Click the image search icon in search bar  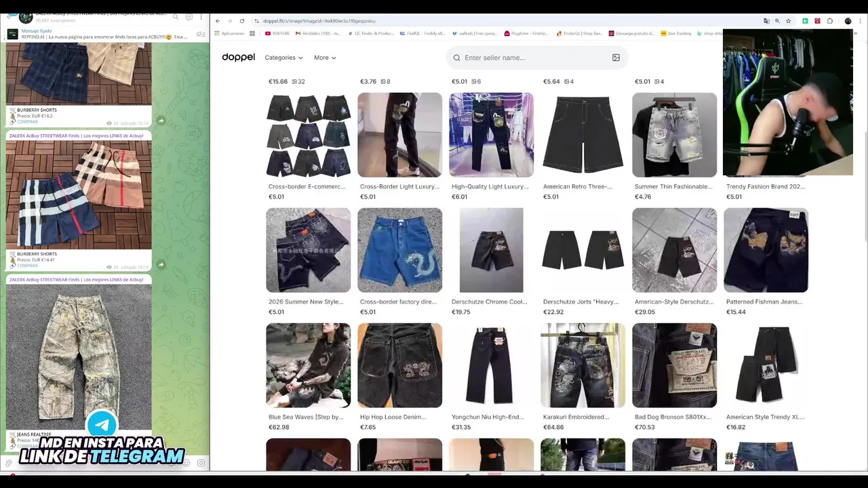pos(616,58)
